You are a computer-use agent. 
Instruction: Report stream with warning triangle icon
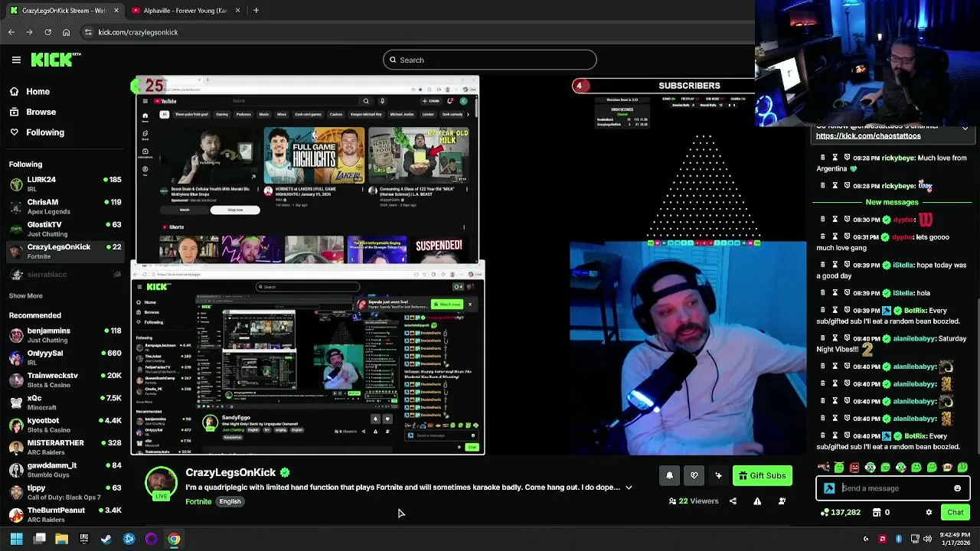(757, 501)
